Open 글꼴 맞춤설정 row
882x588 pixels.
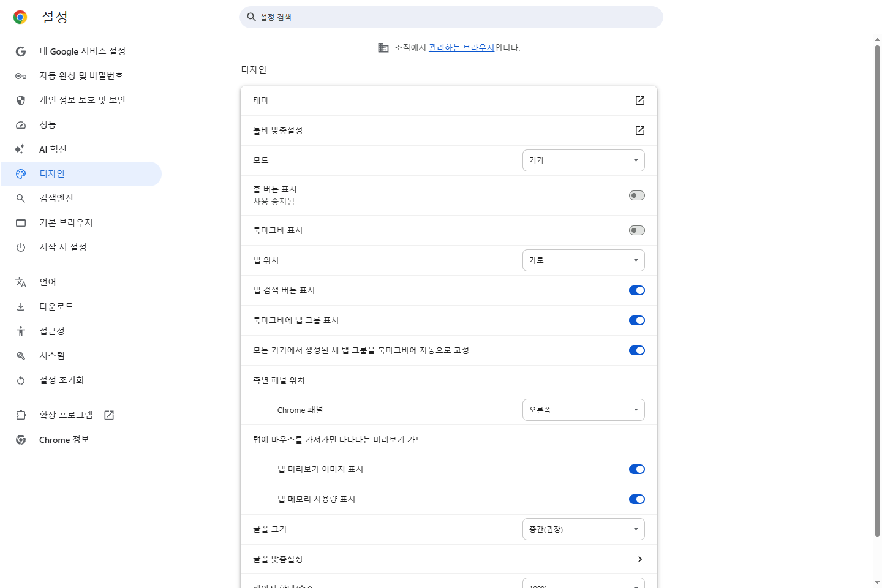click(449, 559)
